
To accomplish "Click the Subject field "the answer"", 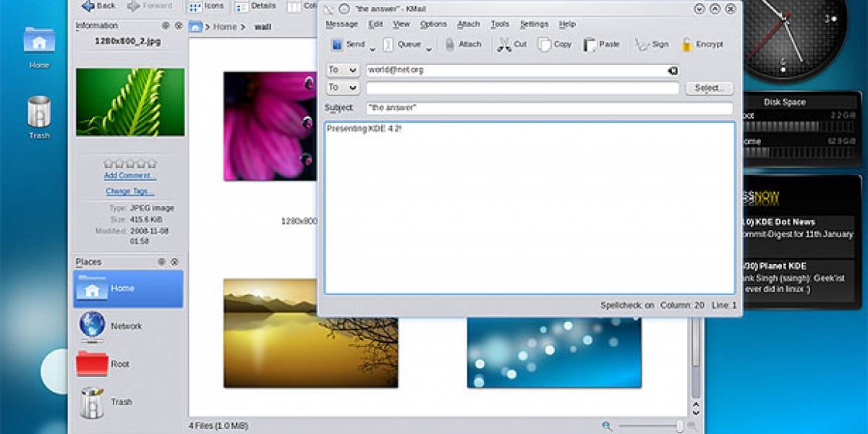I will [x=550, y=108].
